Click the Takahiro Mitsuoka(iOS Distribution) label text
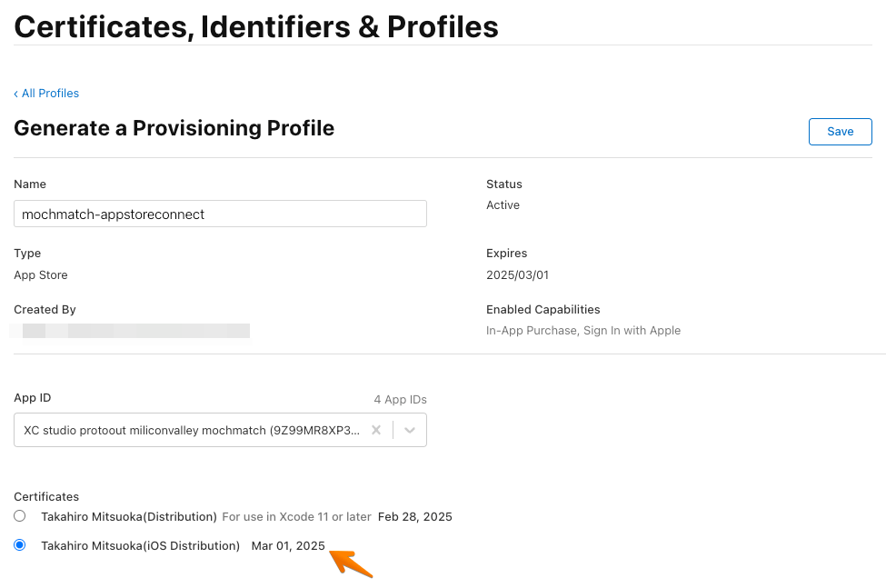This screenshot has width=886, height=588. pyautogui.click(x=140, y=546)
